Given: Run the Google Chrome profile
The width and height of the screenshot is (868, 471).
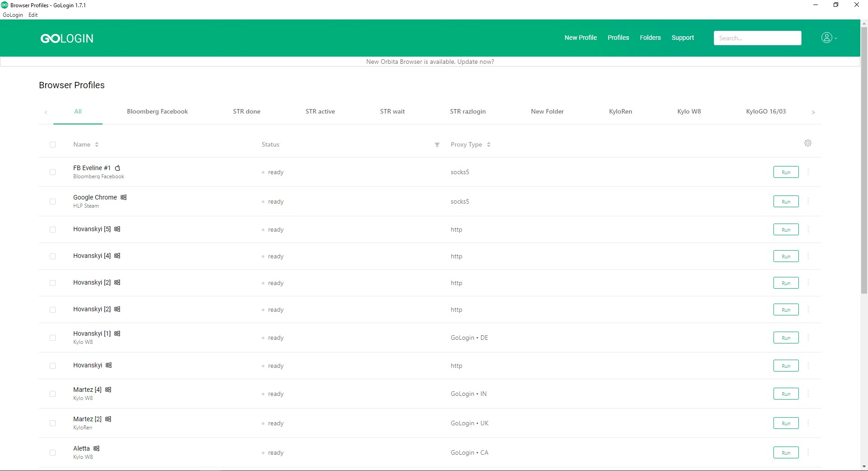Looking at the screenshot, I should (786, 201).
